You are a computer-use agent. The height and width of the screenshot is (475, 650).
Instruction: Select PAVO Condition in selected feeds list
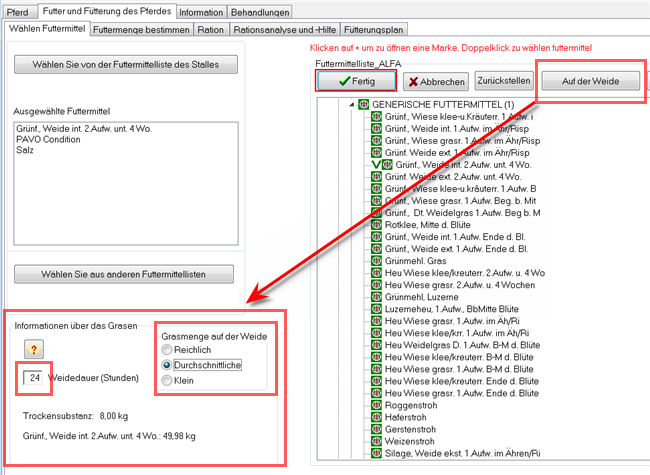click(x=49, y=139)
